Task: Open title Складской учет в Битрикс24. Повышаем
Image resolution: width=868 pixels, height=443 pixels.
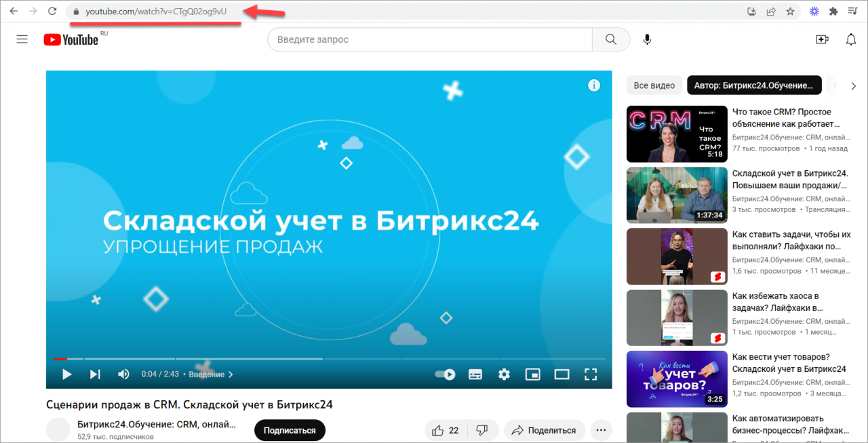Action: pos(791,179)
